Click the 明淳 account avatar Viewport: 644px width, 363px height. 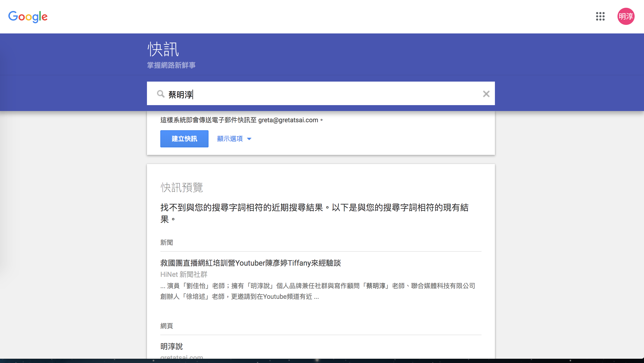pos(626,16)
